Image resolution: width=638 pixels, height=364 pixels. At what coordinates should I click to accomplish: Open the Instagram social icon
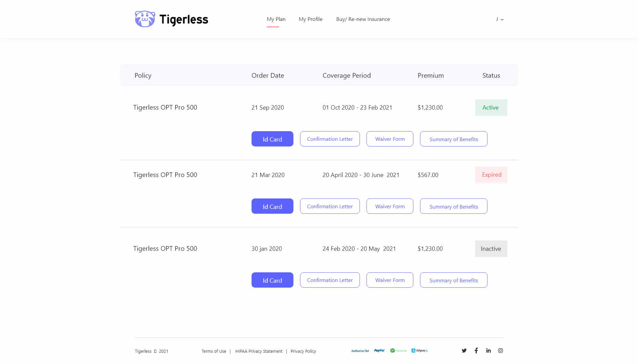[x=500, y=351]
